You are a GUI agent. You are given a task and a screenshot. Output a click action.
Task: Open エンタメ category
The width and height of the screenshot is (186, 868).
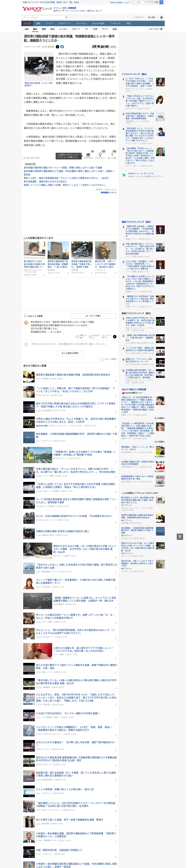tap(63, 29)
